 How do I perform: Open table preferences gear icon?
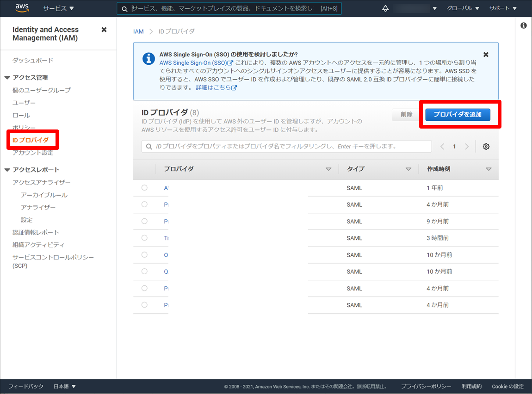coord(486,147)
